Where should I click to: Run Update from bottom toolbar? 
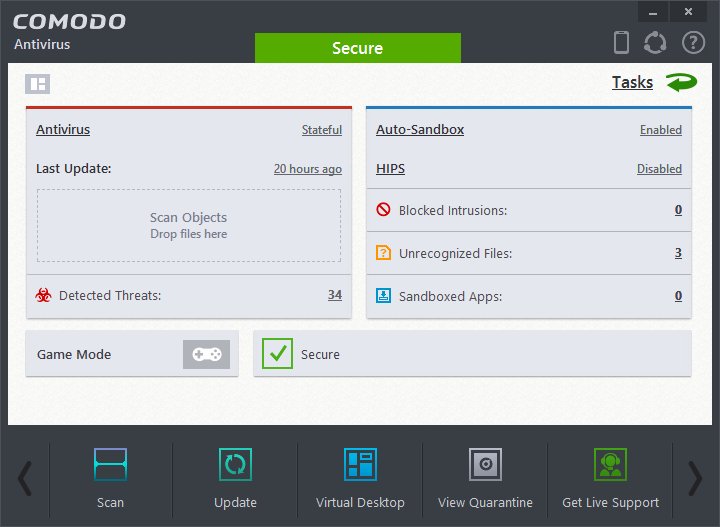coord(235,479)
